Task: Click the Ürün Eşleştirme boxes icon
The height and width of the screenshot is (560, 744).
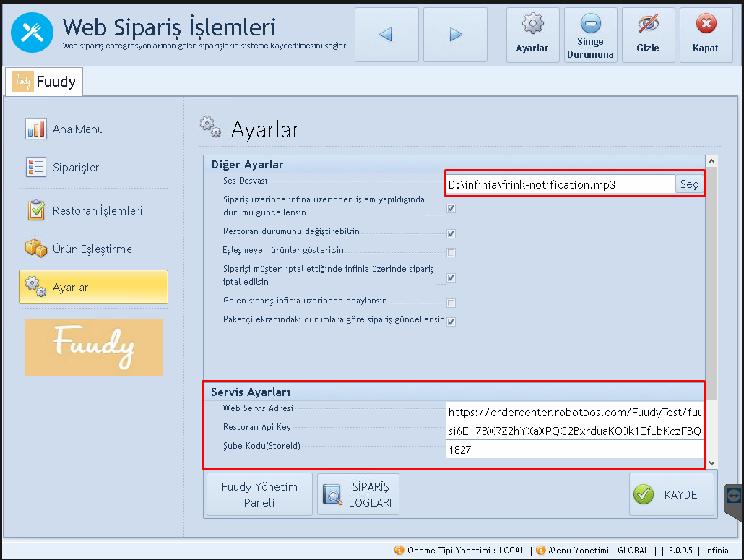Action: pos(36,248)
